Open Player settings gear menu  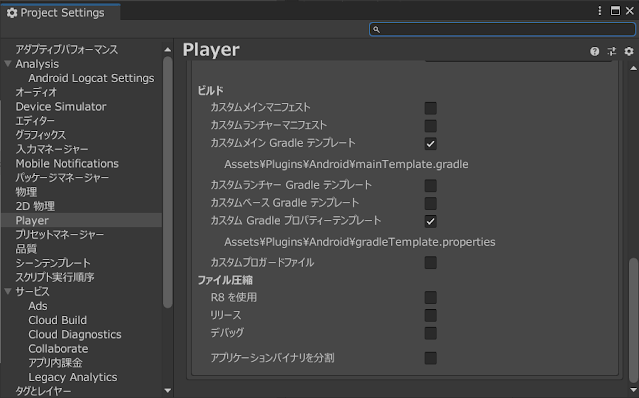coord(629,51)
